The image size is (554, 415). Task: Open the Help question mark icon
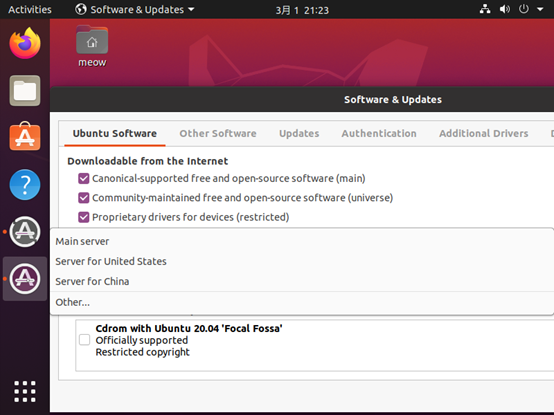(25, 184)
